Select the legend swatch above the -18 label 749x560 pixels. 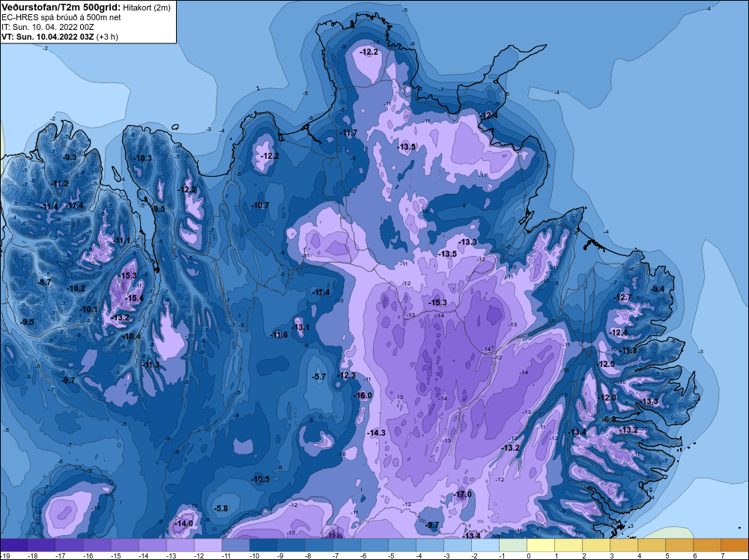[x=41, y=545]
